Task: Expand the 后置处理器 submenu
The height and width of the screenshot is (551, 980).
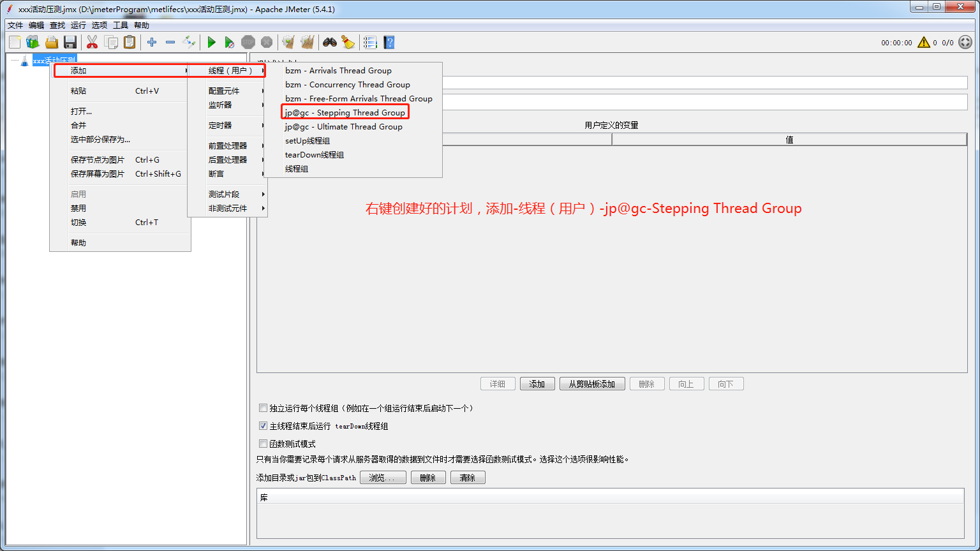Action: 227,160
